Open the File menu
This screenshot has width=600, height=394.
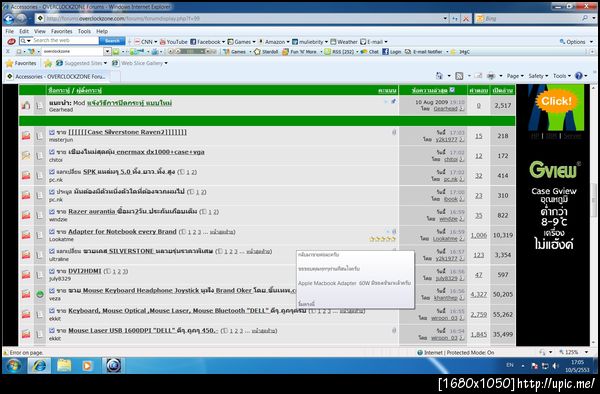[x=10, y=31]
